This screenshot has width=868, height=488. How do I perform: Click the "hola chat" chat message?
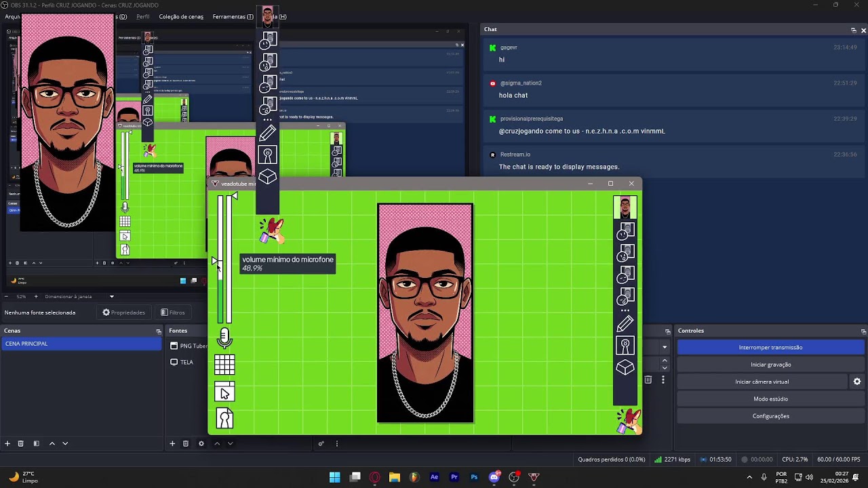click(513, 96)
